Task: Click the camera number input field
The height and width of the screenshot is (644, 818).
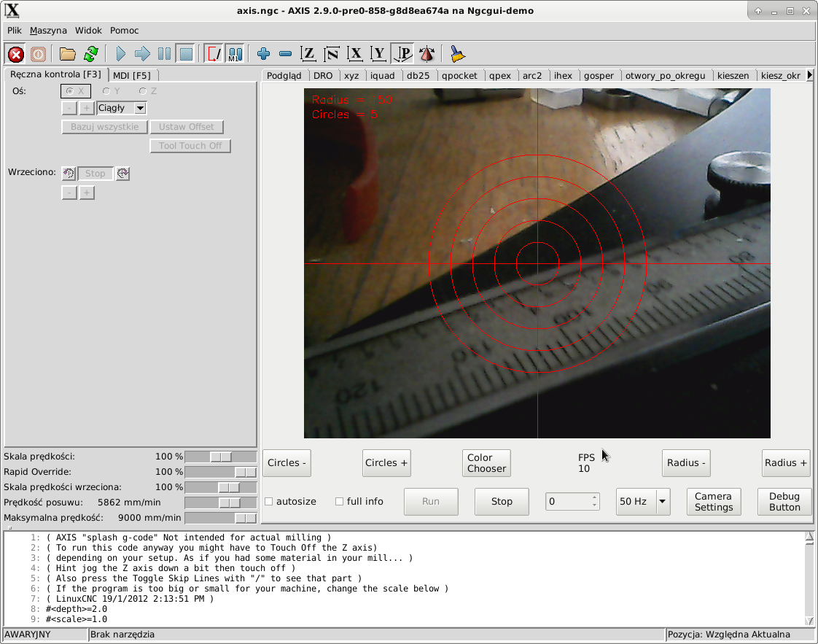Action: click(x=568, y=502)
